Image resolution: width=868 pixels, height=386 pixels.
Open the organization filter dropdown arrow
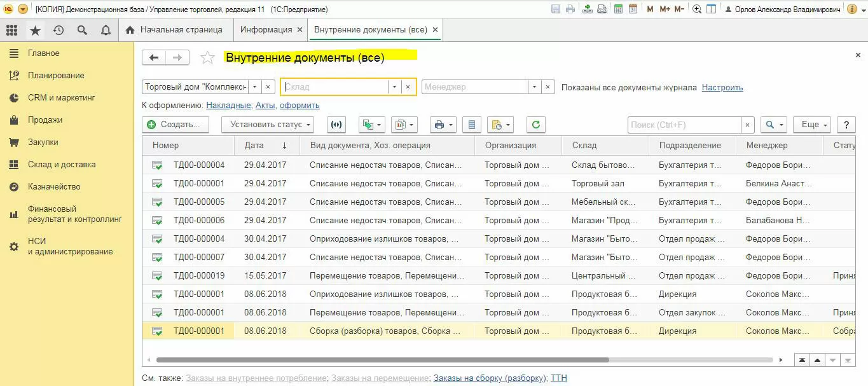(254, 87)
